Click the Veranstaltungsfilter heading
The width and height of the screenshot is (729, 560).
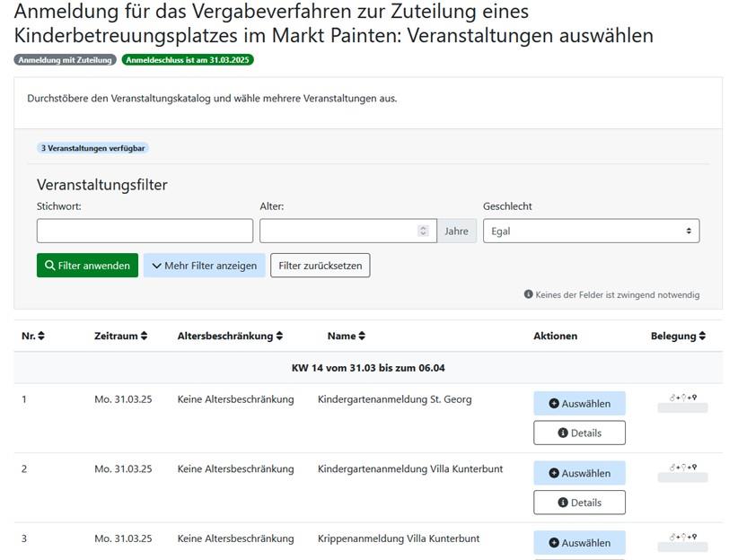(x=101, y=185)
